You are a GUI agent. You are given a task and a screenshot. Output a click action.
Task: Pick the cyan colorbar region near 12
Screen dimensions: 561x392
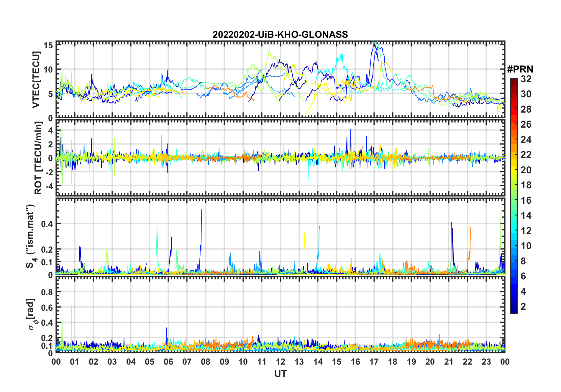[514, 231]
